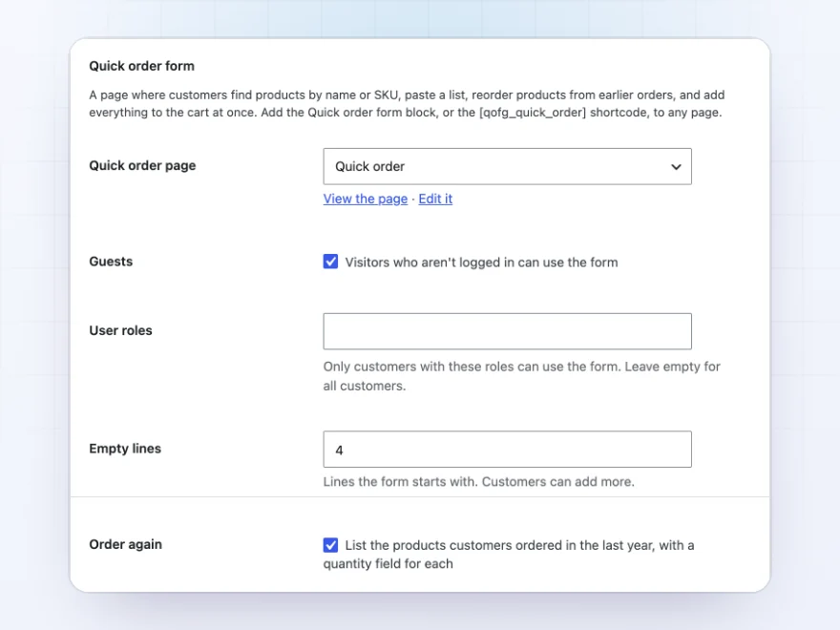Click the 'Quick order page' label
Viewport: 840px width, 630px height.
tap(142, 165)
